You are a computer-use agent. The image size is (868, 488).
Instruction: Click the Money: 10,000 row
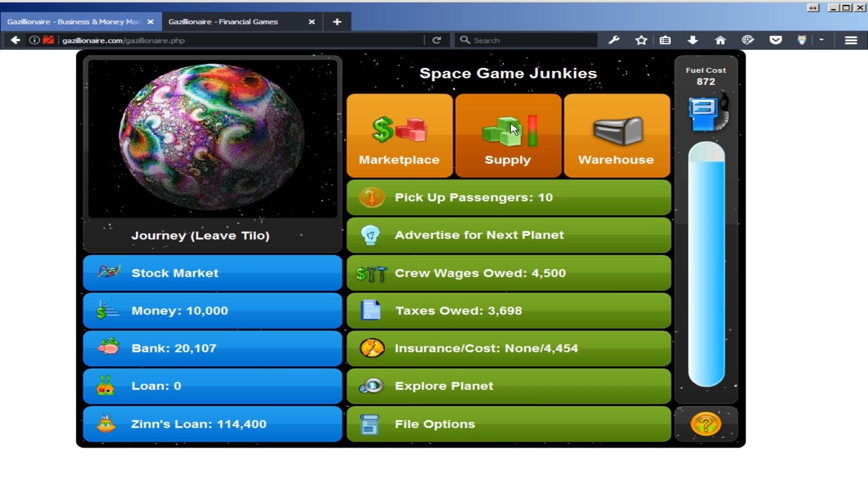tap(212, 311)
